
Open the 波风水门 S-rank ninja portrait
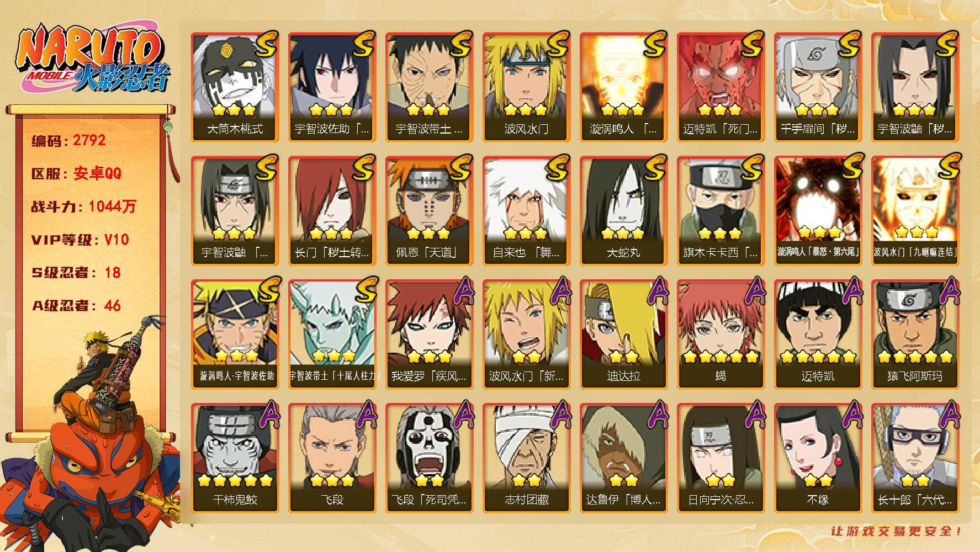coord(527,87)
